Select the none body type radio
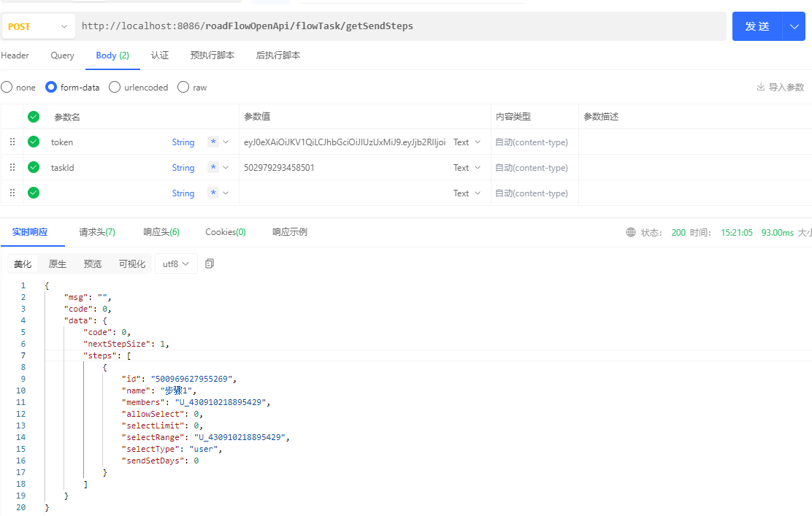812x516 pixels. [7, 87]
